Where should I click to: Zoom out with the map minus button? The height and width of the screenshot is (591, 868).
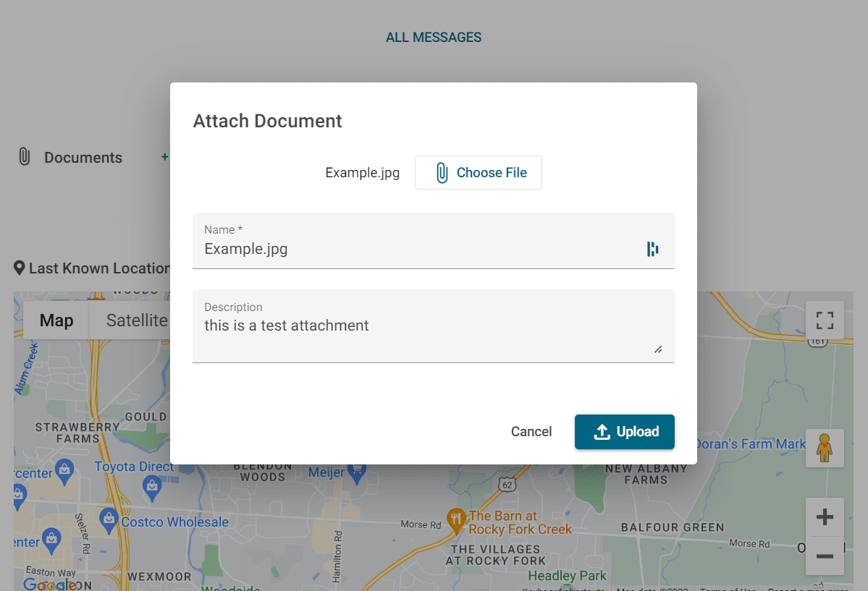coord(825,556)
